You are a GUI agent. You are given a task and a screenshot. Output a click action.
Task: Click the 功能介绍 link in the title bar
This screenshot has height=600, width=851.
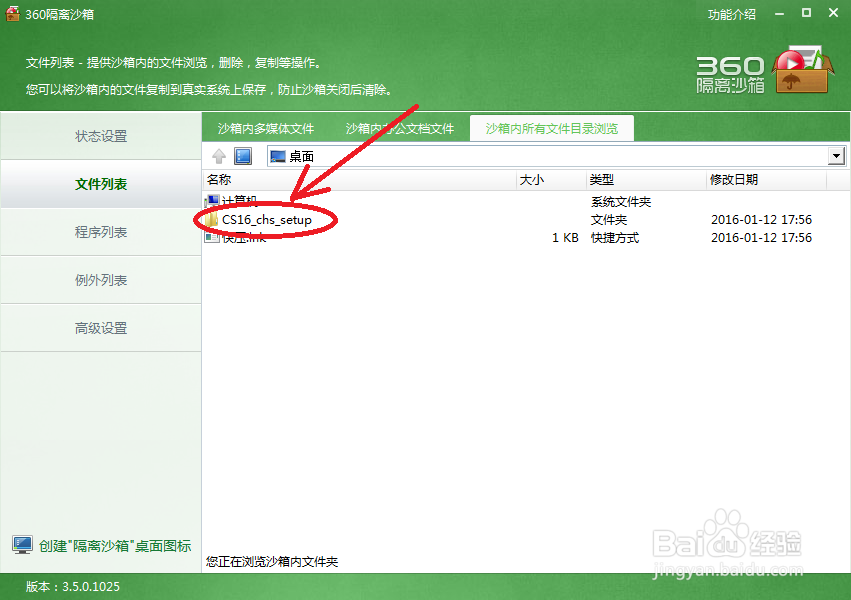point(732,14)
